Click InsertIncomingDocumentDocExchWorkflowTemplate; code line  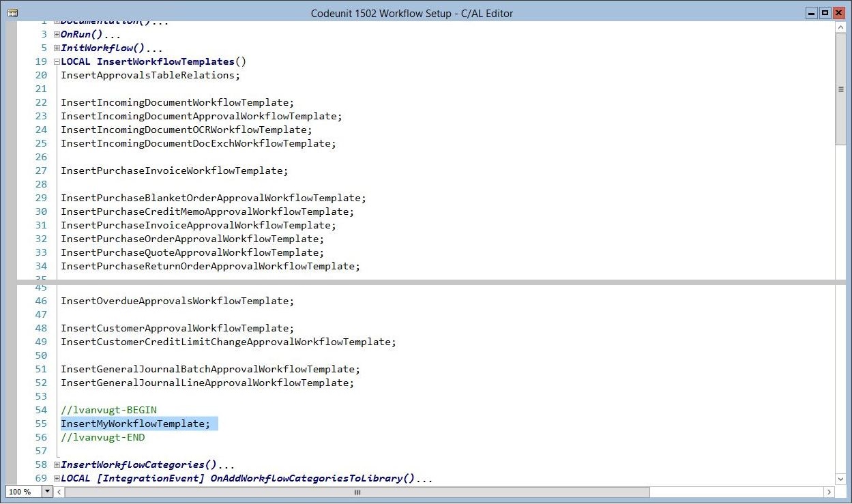[x=199, y=143]
